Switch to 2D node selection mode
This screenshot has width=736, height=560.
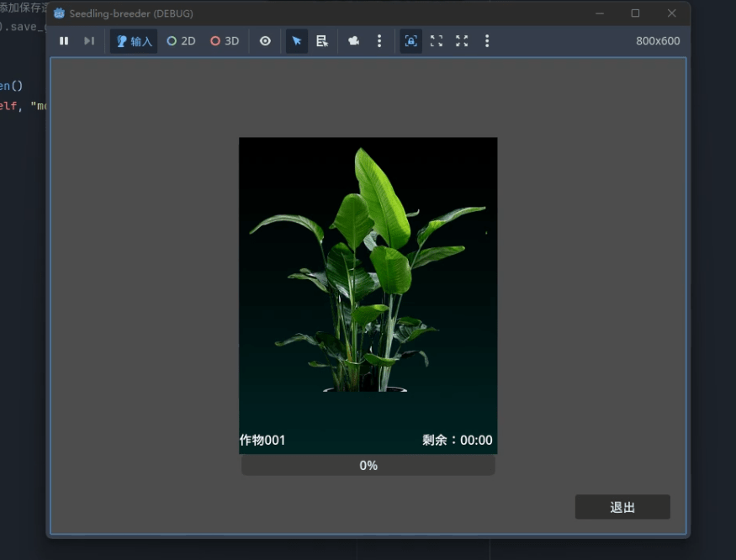point(181,41)
